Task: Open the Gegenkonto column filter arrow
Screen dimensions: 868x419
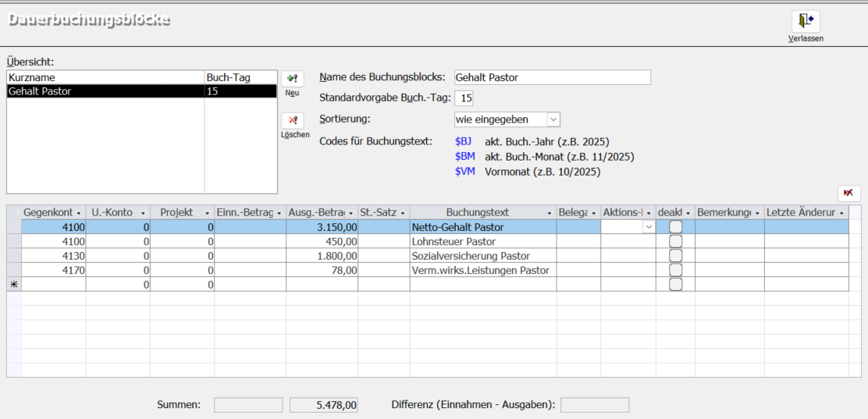Action: coord(79,213)
